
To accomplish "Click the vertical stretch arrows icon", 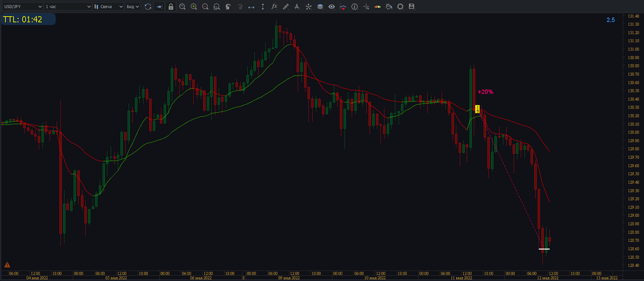I will point(263,6).
